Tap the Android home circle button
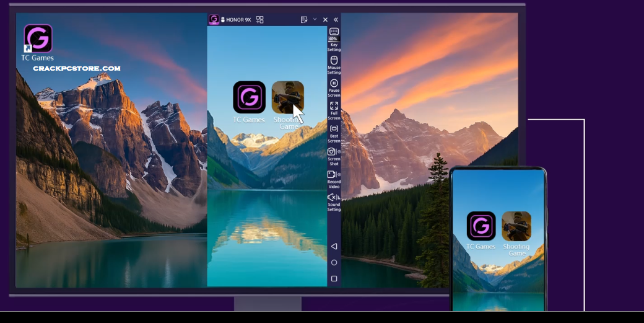 (334, 262)
